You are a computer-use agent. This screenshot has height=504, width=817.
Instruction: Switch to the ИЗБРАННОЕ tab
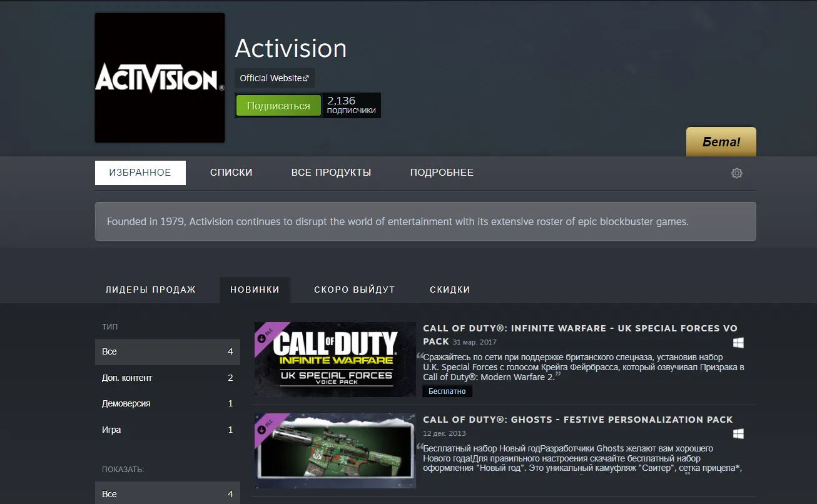click(140, 173)
